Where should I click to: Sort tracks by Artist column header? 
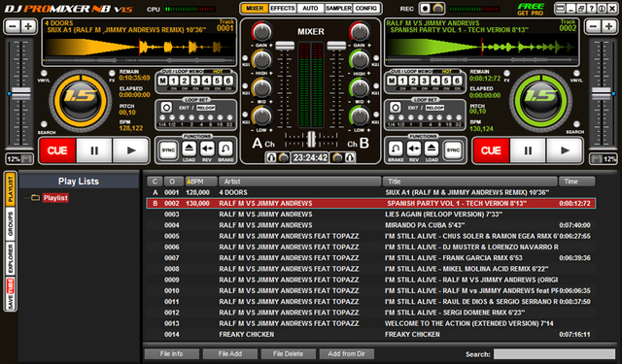[300, 182]
